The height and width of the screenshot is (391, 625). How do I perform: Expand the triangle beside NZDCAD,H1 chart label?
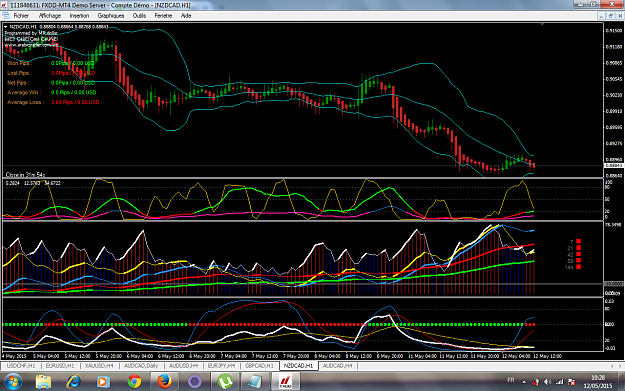(x=6, y=27)
